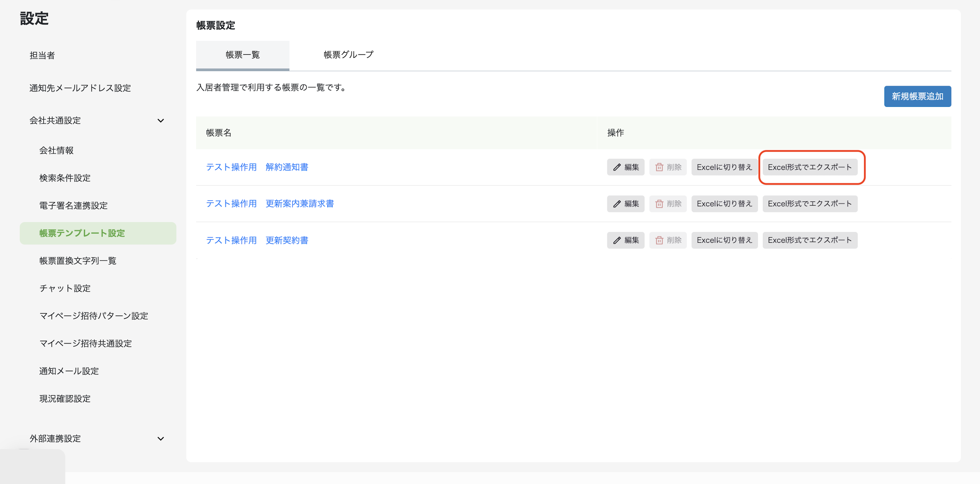
Task: Open 電子署名連携設定
Action: coord(73,206)
